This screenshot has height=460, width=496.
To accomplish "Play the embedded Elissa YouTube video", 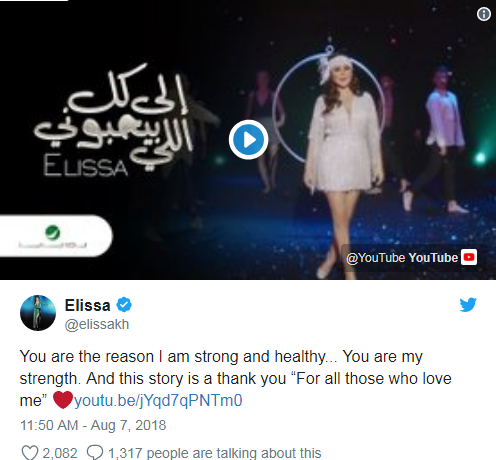I will tap(248, 139).
